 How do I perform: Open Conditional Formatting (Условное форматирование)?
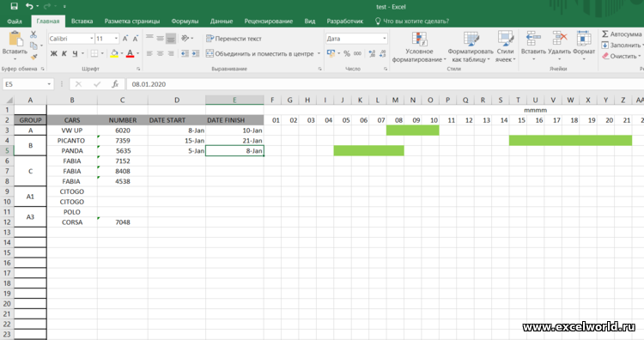[419, 47]
